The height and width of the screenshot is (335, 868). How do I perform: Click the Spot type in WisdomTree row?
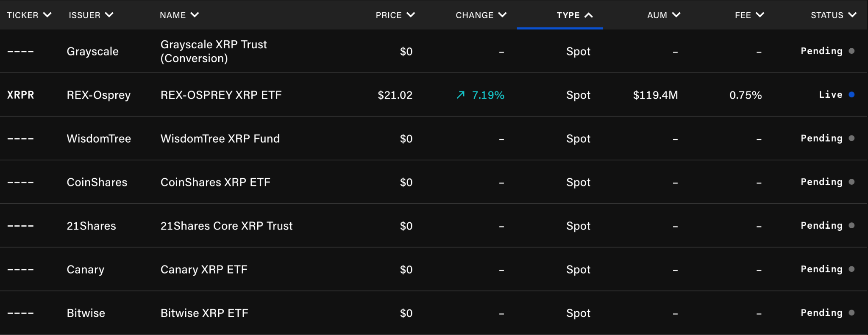tap(578, 139)
